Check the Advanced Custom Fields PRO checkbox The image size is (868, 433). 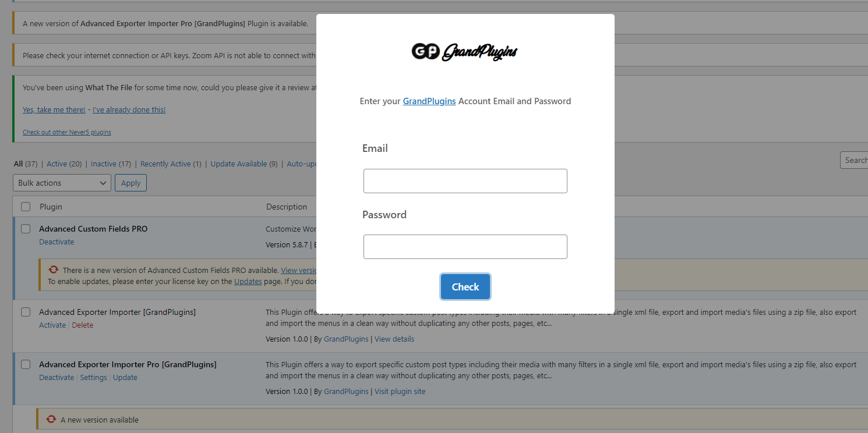click(25, 228)
